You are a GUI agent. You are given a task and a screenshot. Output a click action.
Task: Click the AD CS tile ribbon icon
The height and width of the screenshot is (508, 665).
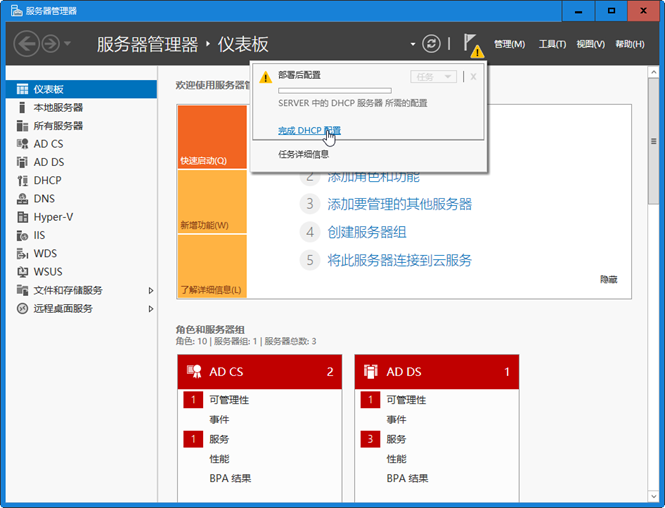point(194,371)
